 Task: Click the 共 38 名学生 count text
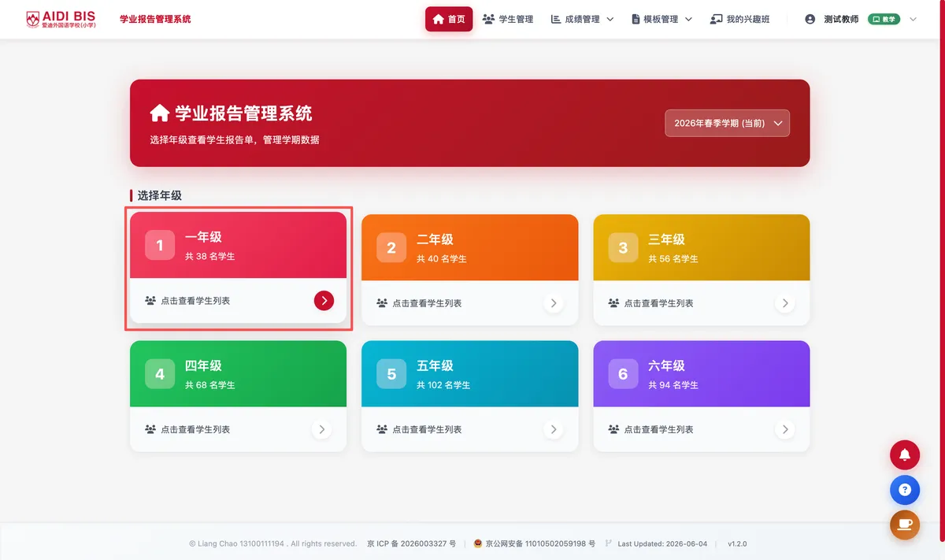tap(210, 256)
